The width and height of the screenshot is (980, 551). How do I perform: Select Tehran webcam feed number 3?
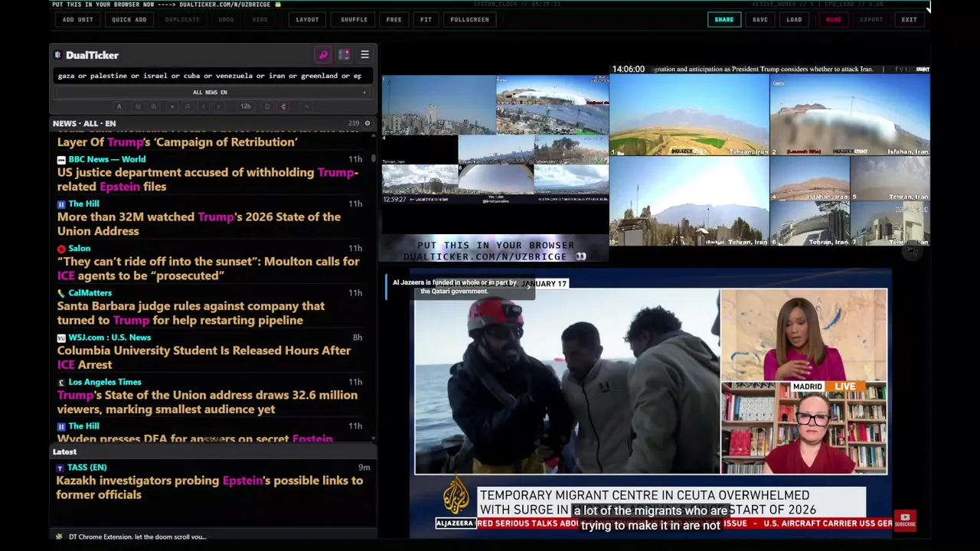[x=689, y=201]
